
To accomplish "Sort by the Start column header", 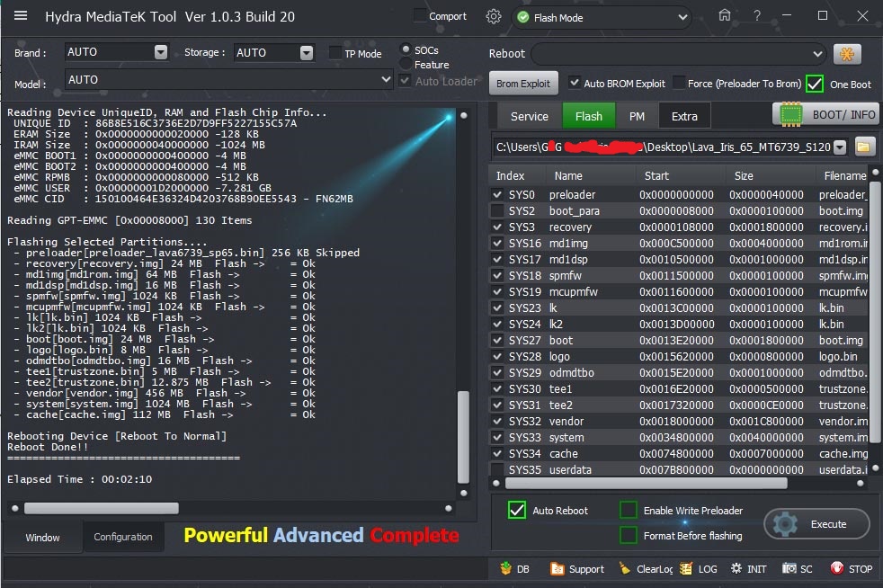I will click(x=656, y=175).
